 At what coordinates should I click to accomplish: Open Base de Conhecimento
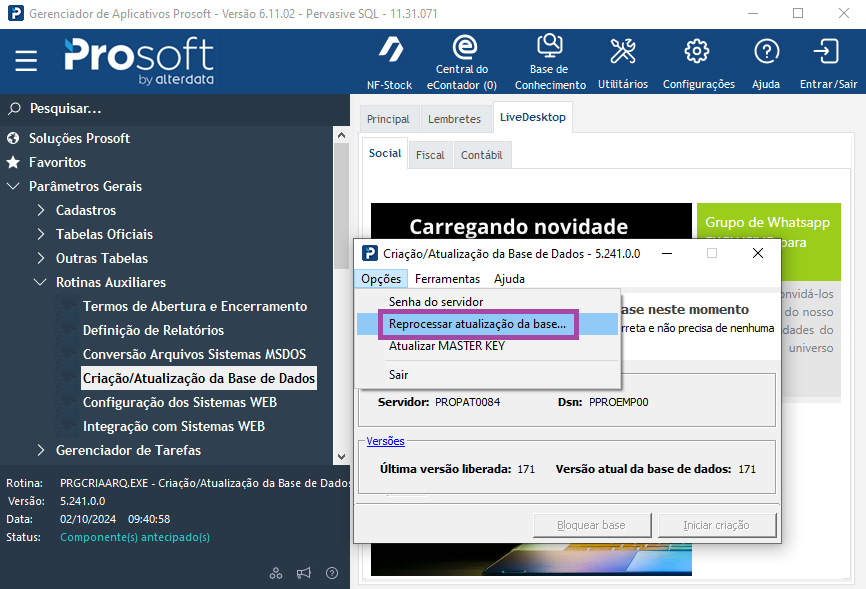[550, 62]
